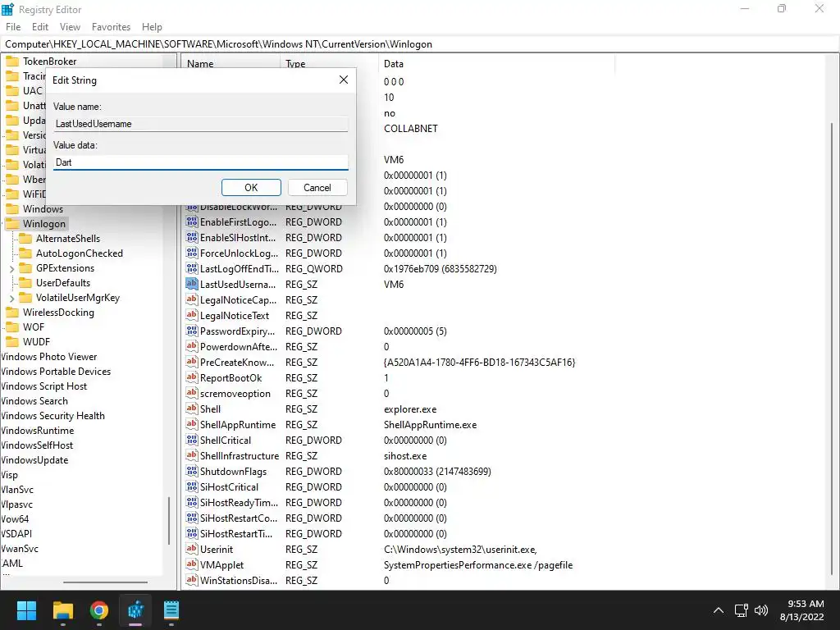The height and width of the screenshot is (630, 840).
Task: Close the Edit String dialog
Action: 344,80
